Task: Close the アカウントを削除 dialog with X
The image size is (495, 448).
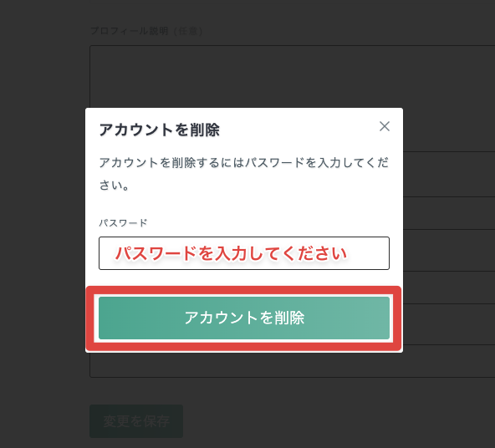Action: pos(384,126)
